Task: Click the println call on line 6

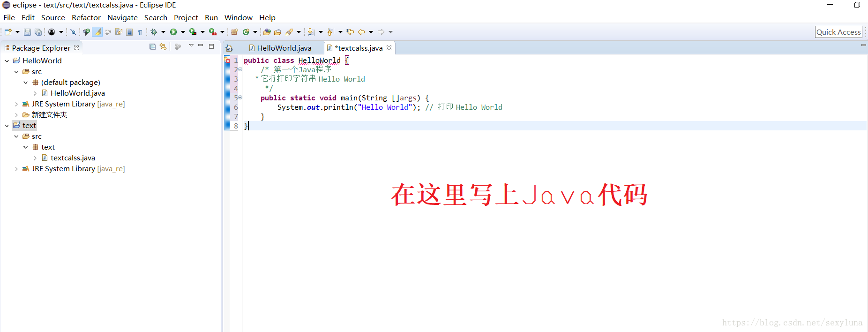Action: click(x=338, y=107)
